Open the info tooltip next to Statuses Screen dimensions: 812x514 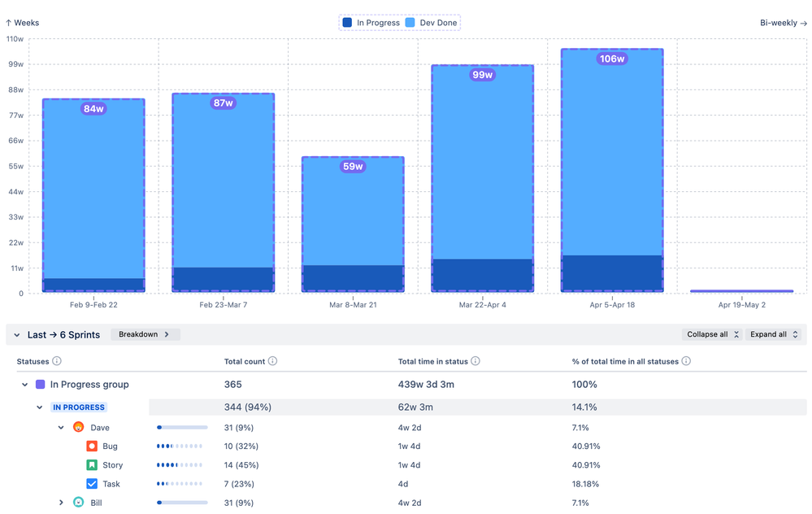click(x=56, y=361)
